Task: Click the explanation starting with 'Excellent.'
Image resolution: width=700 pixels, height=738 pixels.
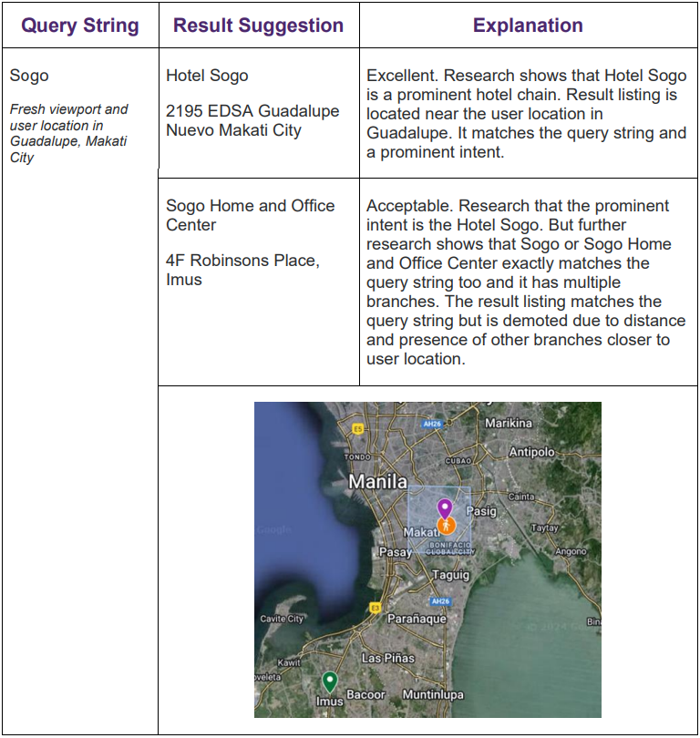Action: coord(526,114)
